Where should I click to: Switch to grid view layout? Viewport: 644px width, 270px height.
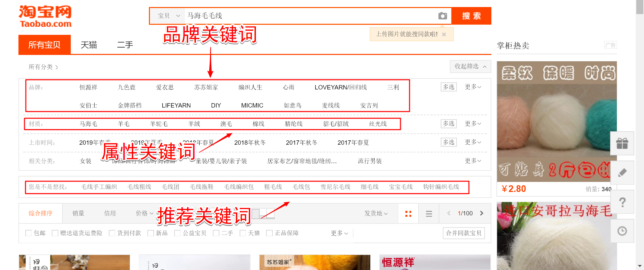pos(408,213)
